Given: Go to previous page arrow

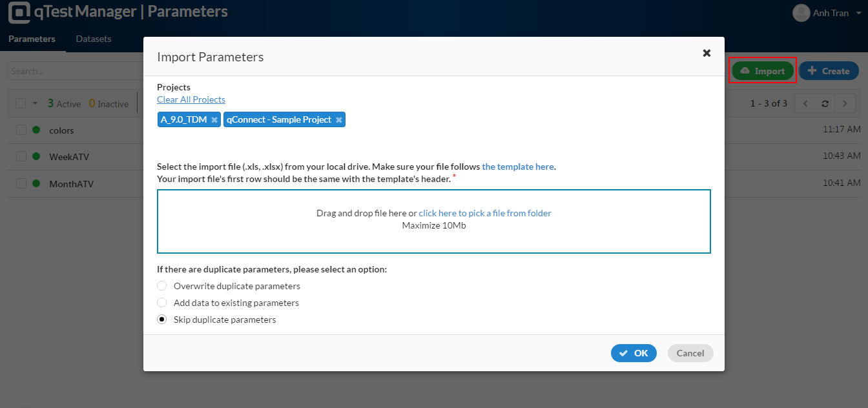Looking at the screenshot, I should 805,103.
